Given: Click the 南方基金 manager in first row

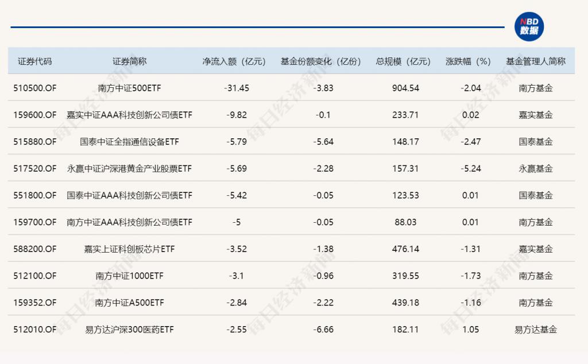Looking at the screenshot, I should coord(535,88).
